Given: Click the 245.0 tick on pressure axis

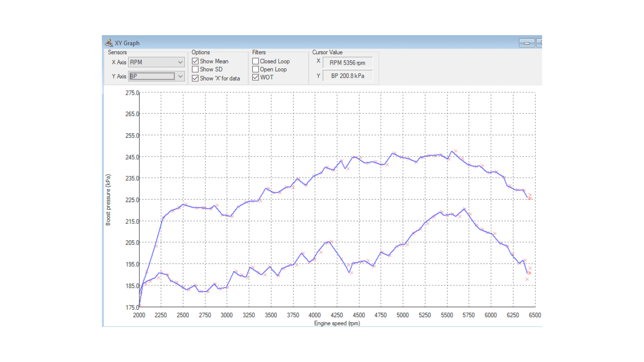Looking at the screenshot, I should click(132, 157).
